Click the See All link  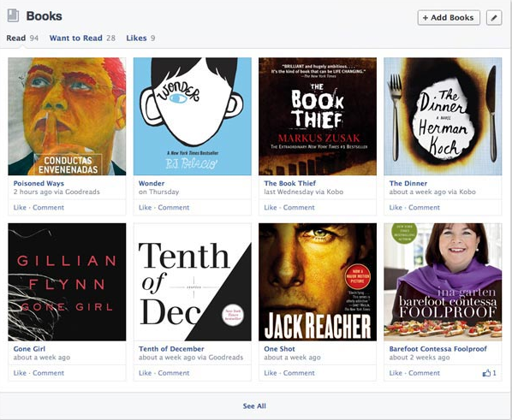(254, 406)
